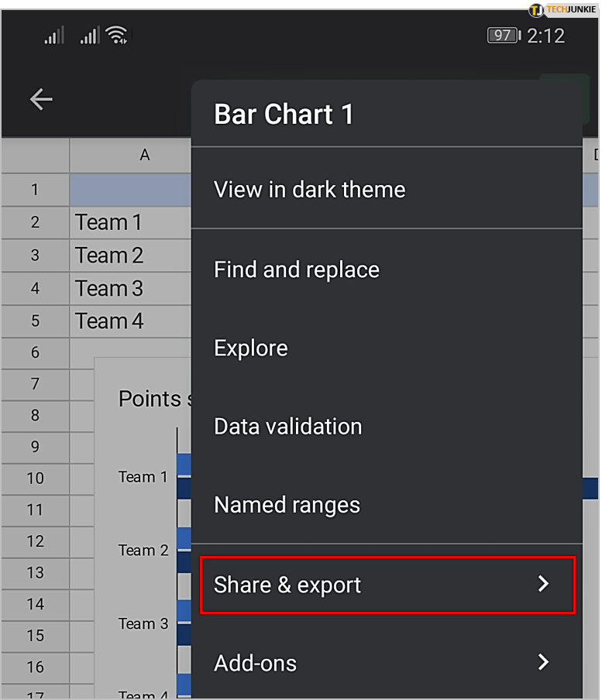
Task: Expand Add-ons submenu chevron
Action: point(543,663)
